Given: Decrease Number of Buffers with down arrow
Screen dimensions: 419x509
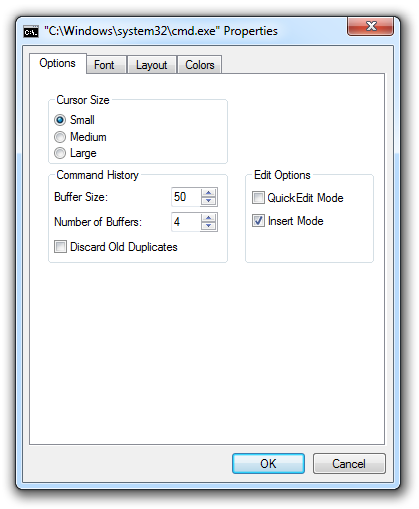Looking at the screenshot, I should (x=209, y=226).
